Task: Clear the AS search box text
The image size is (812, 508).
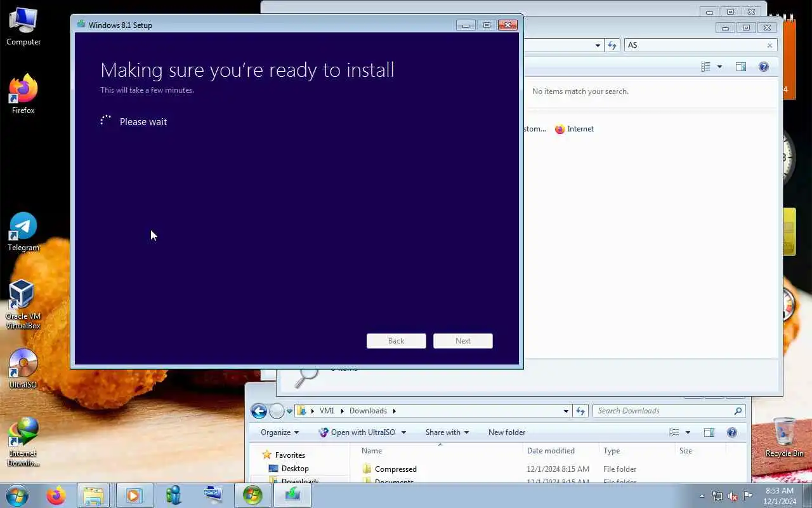Action: [769, 45]
